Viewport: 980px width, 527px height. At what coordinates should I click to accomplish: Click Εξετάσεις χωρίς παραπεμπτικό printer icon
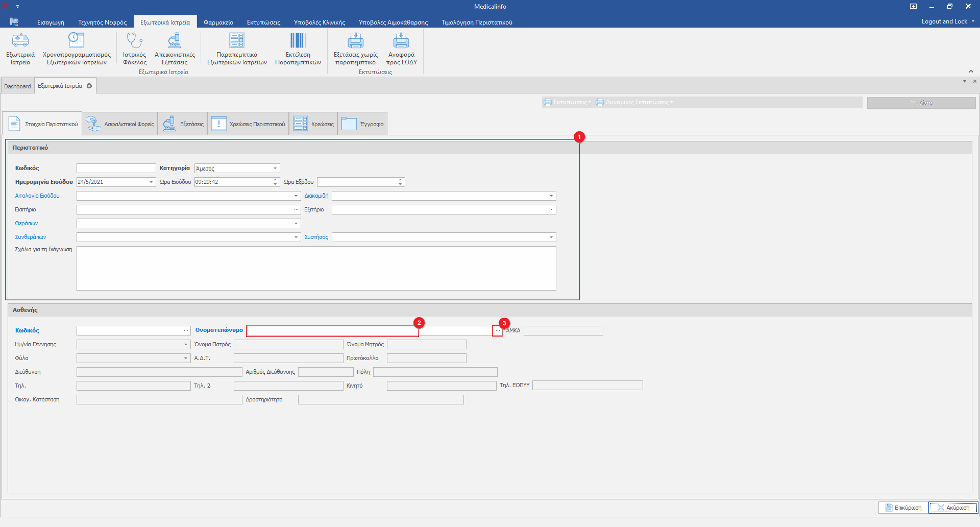coord(356,41)
